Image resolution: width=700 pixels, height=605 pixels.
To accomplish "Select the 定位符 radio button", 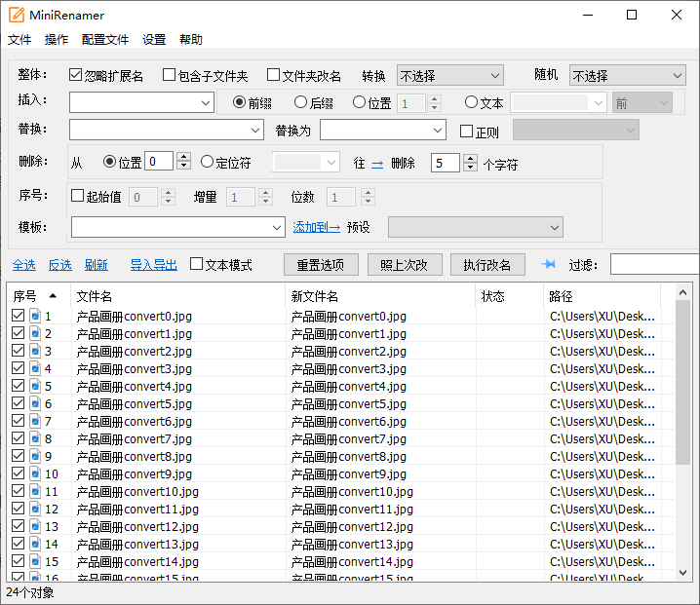I will click(207, 162).
